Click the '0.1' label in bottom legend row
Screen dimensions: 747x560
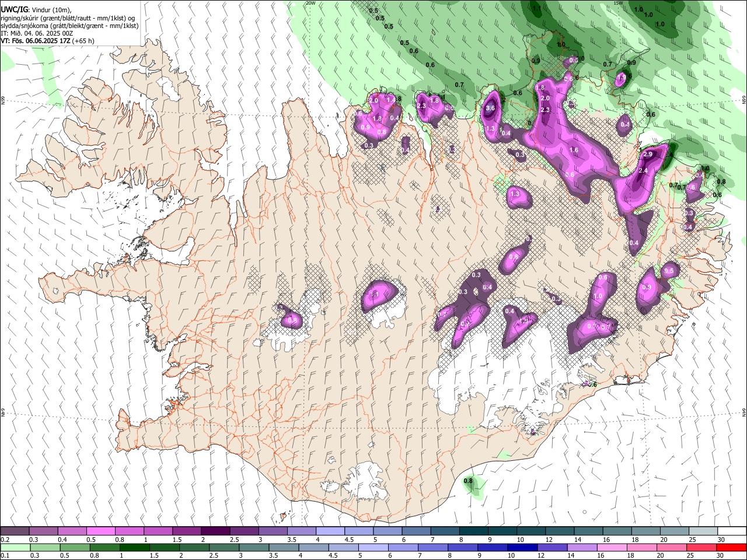[x=5, y=556]
